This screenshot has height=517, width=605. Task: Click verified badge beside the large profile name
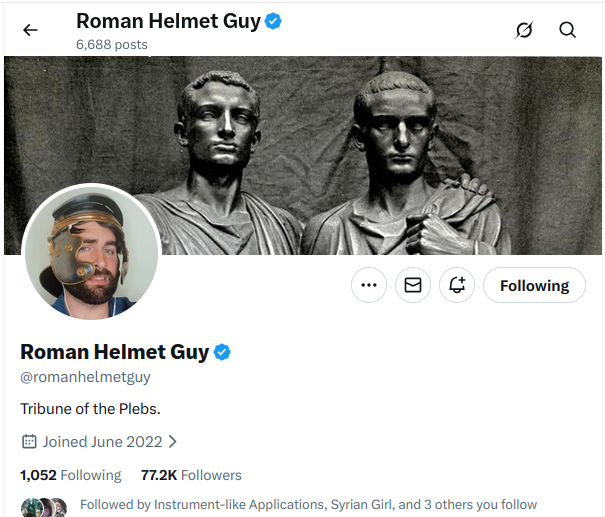222,352
